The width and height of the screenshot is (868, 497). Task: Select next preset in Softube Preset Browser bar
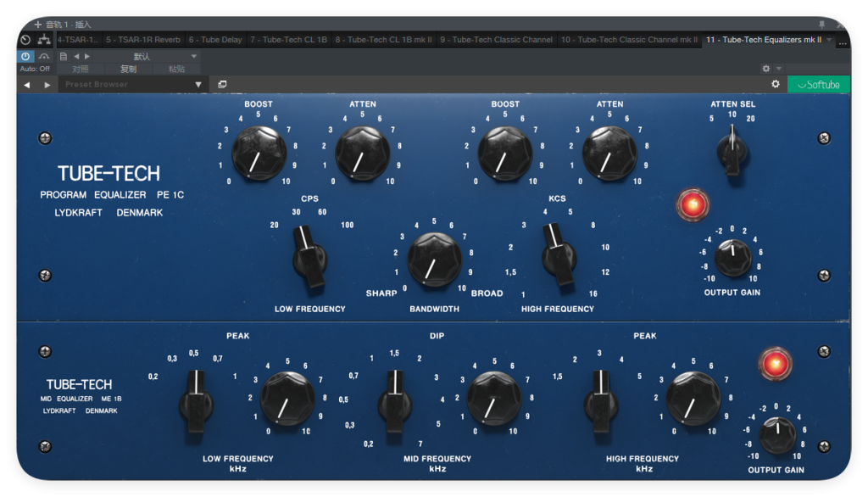click(x=47, y=85)
